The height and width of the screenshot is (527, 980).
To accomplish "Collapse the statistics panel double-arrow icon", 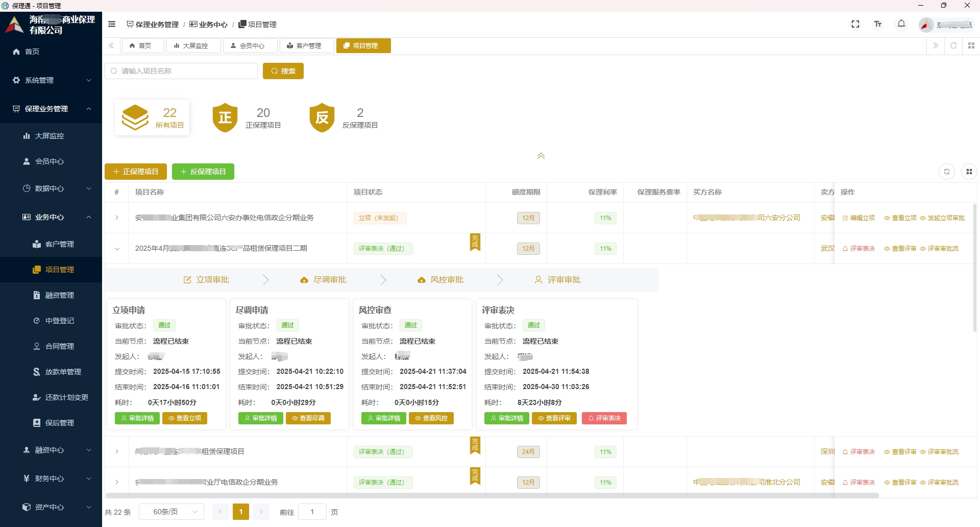I will click(x=541, y=156).
